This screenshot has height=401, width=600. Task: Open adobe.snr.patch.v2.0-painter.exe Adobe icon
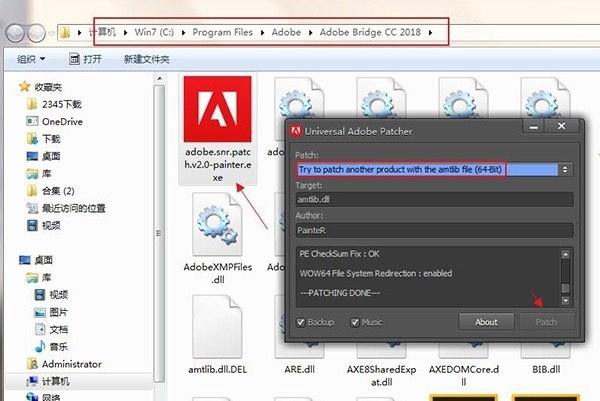(x=217, y=109)
